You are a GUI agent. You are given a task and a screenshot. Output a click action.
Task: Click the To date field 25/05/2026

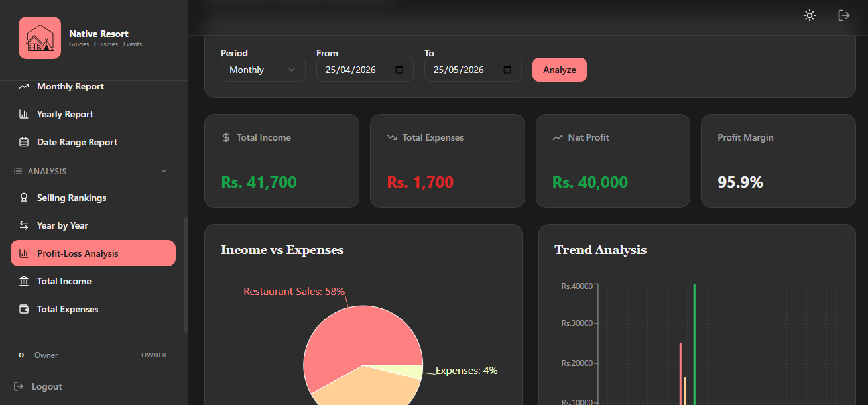coord(473,70)
